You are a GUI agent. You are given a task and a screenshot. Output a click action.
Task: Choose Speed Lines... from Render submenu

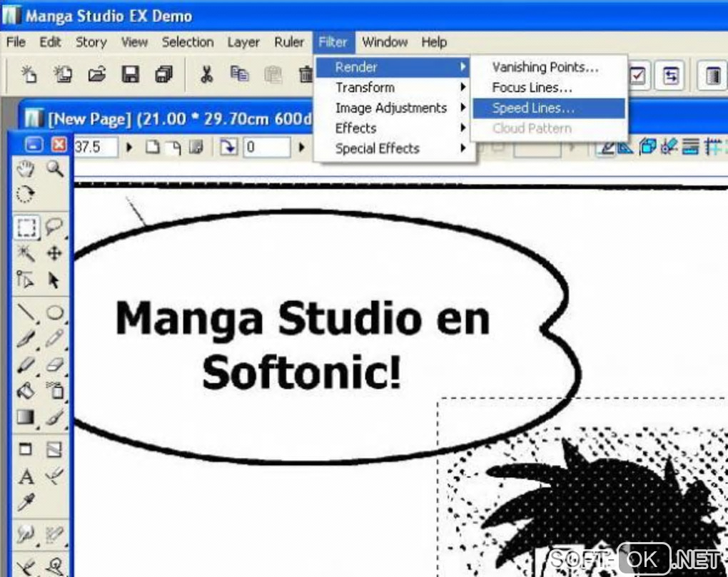point(549,108)
